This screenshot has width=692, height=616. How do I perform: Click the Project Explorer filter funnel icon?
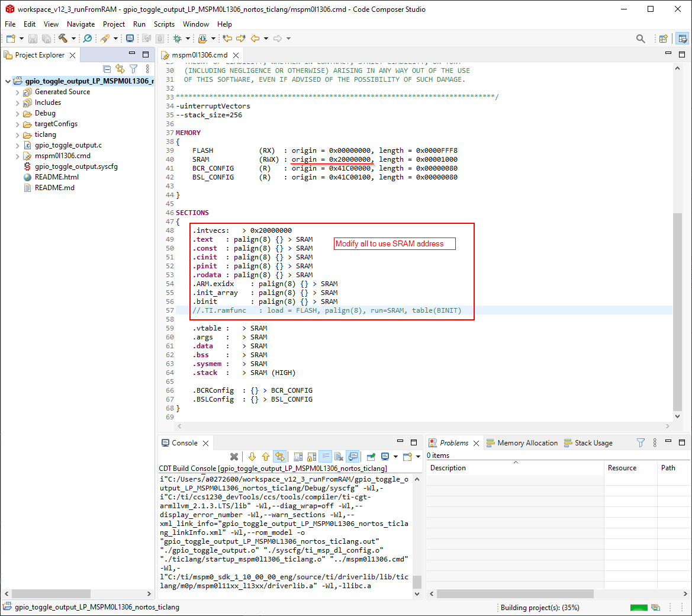[134, 69]
